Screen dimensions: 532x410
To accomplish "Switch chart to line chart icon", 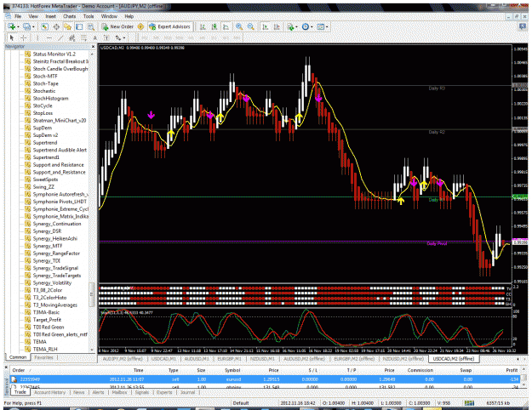I will [226, 26].
